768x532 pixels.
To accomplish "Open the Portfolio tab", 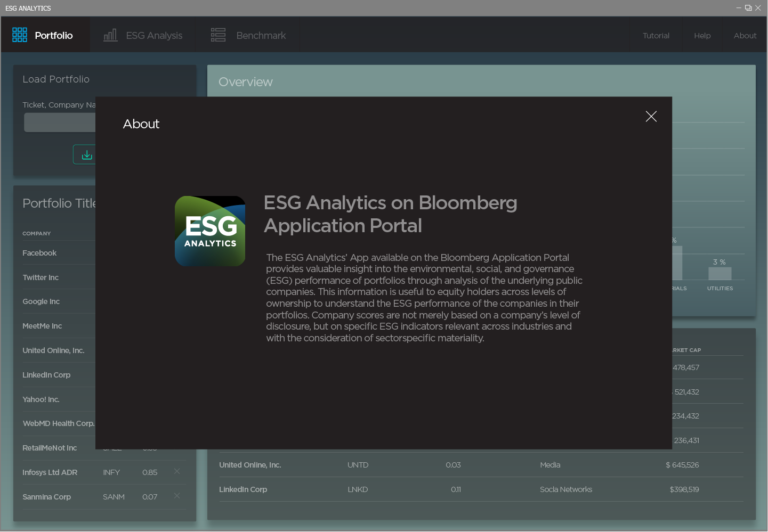I will (45, 35).
